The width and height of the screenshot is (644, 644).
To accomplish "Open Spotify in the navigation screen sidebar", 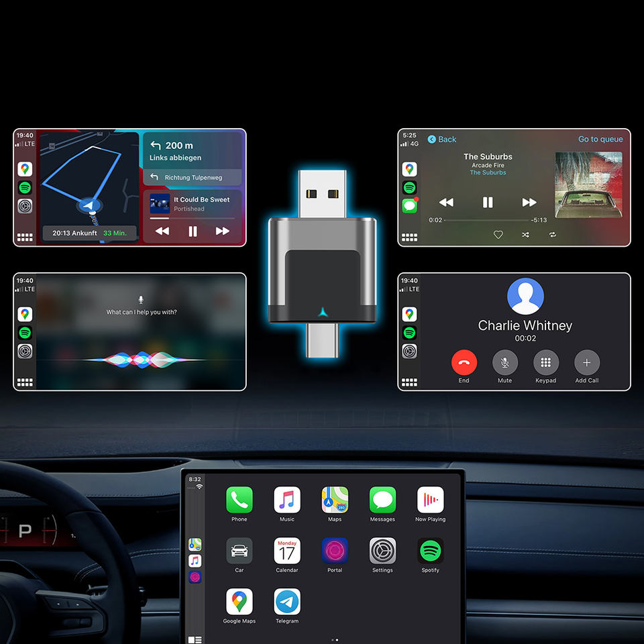I will (25, 187).
